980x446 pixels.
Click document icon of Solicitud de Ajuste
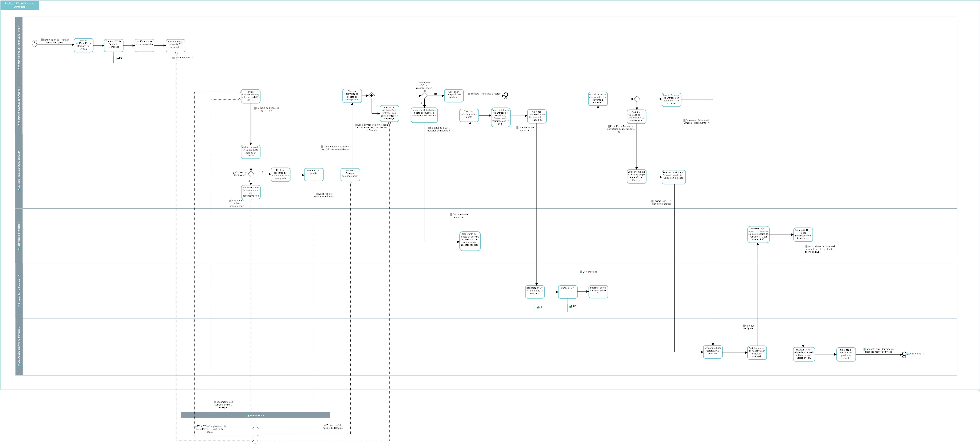coord(744,326)
